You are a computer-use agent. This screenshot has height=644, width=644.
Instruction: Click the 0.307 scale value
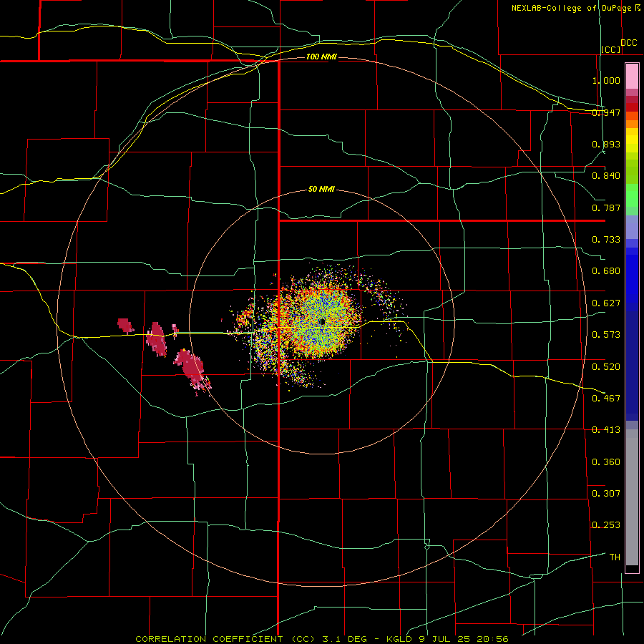coord(606,494)
